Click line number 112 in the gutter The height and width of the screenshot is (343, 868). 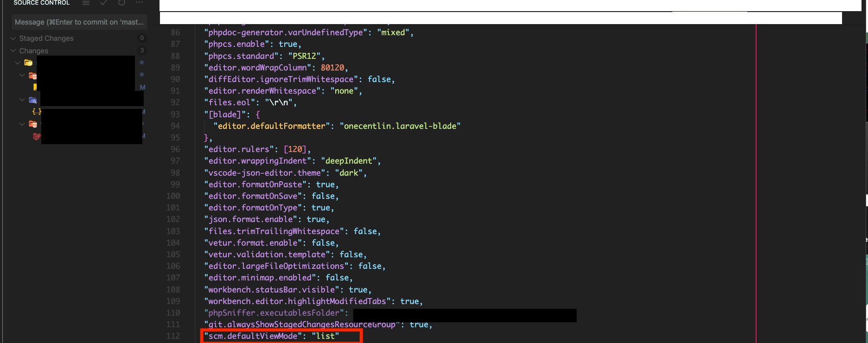[173, 336]
